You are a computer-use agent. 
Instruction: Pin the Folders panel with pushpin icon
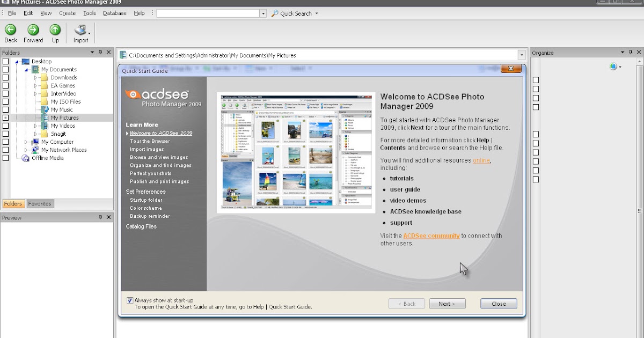tap(100, 53)
